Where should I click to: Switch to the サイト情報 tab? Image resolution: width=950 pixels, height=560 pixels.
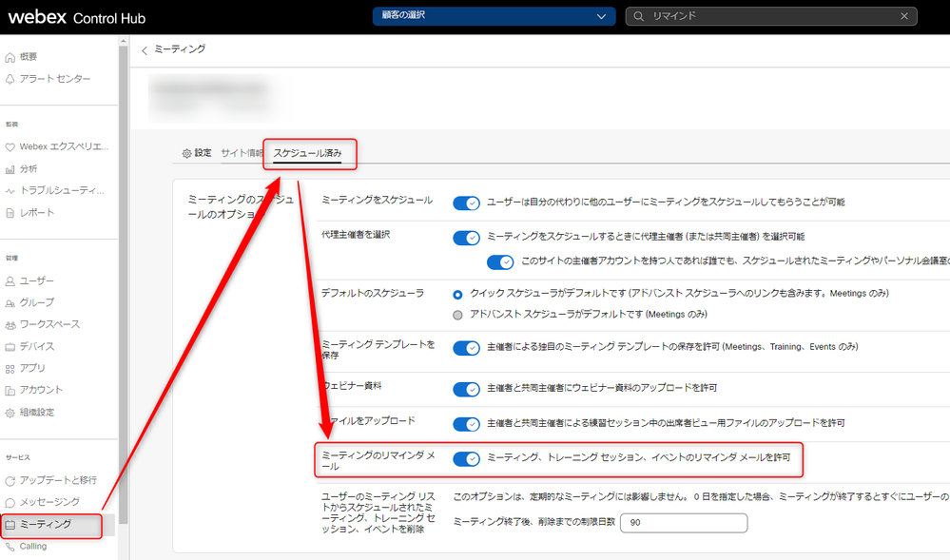242,153
